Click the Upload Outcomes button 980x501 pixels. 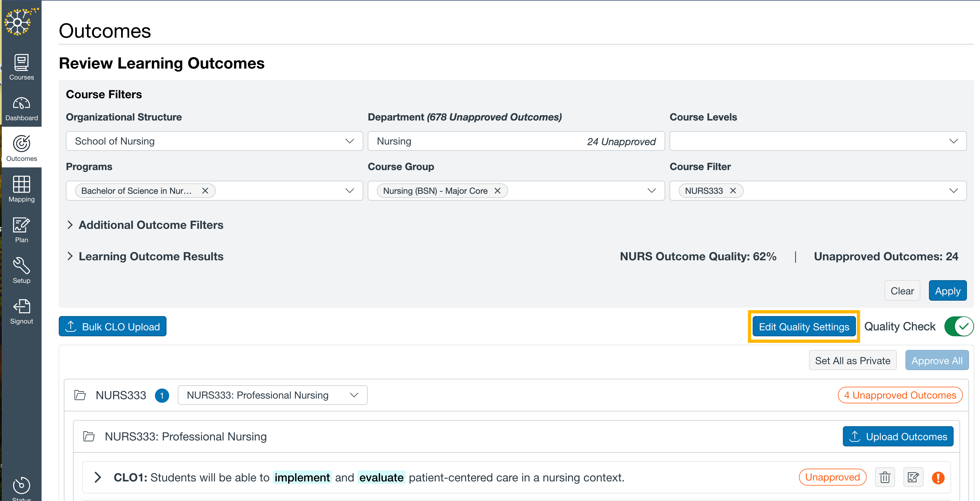point(898,436)
